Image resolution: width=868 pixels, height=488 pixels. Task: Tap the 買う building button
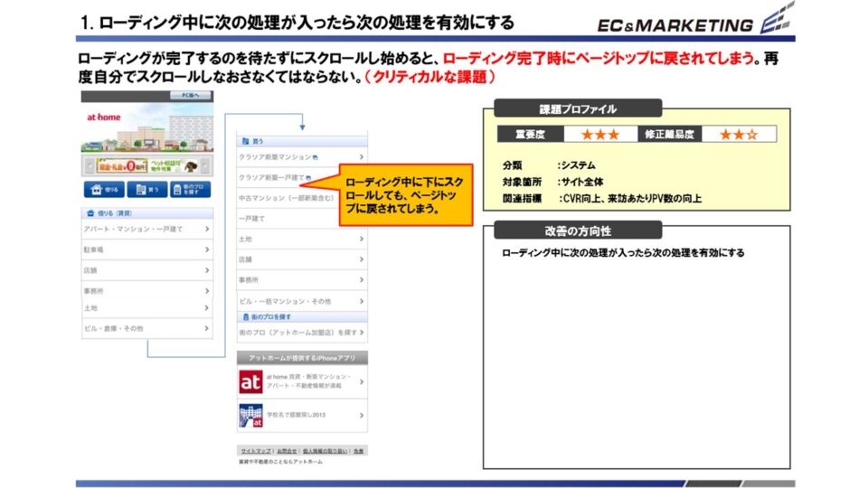pyautogui.click(x=146, y=189)
